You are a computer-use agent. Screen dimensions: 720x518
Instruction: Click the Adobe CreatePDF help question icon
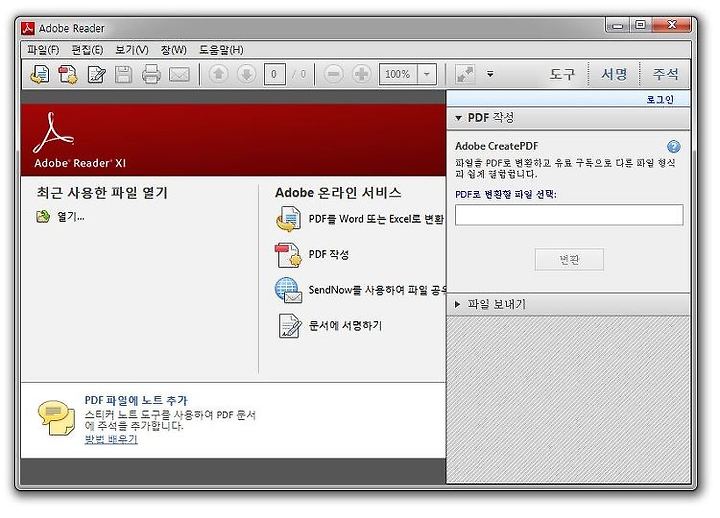pyautogui.click(x=673, y=146)
